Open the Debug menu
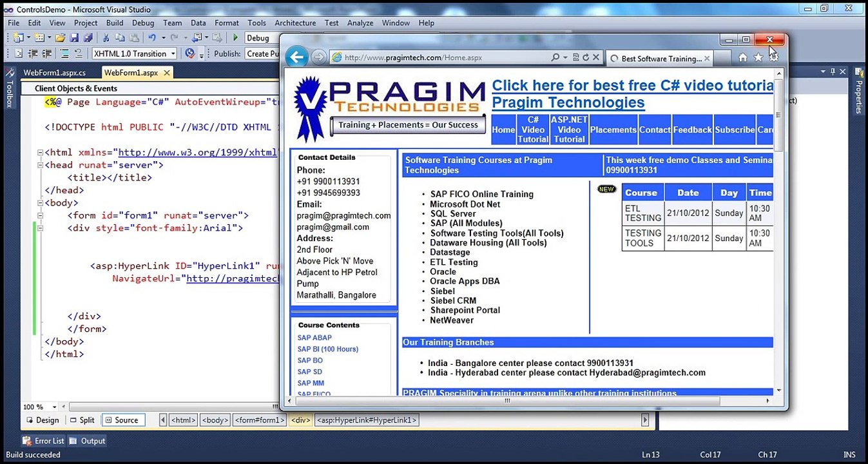Image resolution: width=868 pixels, height=464 pixels. click(143, 23)
